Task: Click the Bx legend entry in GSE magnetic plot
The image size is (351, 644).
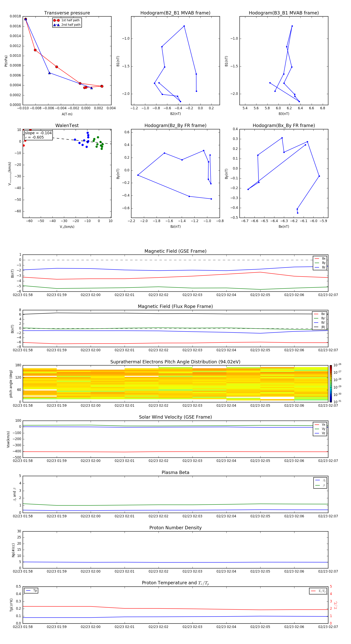Action: coord(320,259)
